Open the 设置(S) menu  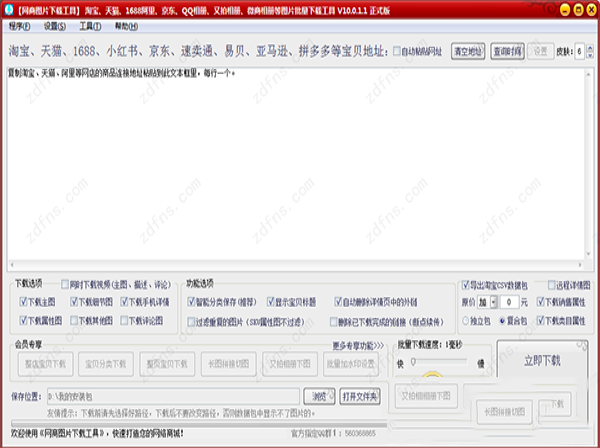click(x=54, y=26)
